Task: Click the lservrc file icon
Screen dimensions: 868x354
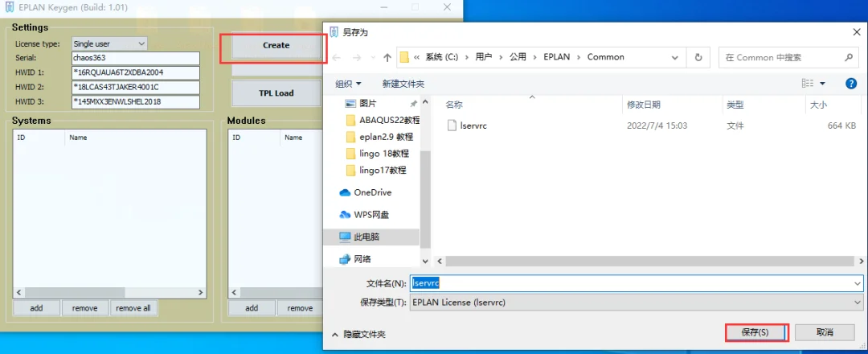Action: tap(451, 126)
